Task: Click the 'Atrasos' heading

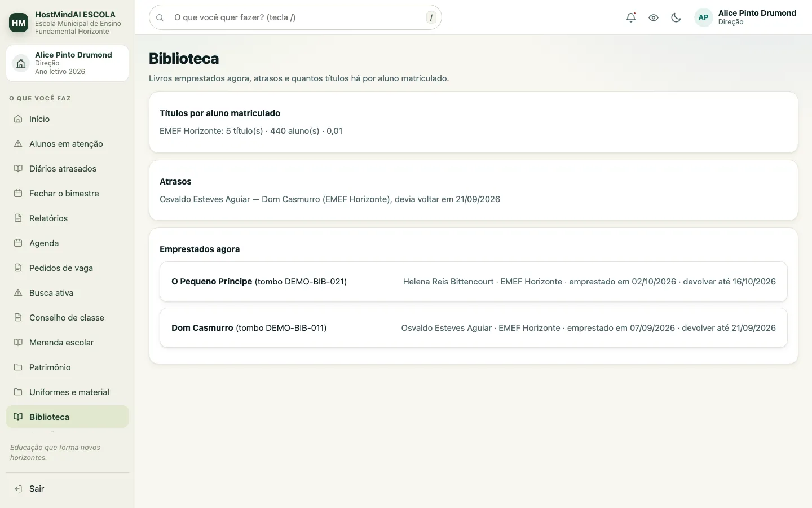Action: [175, 182]
